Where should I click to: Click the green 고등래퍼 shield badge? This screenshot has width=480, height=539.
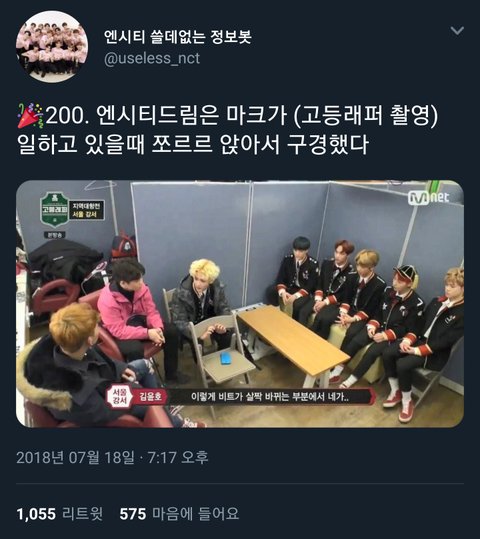[54, 211]
